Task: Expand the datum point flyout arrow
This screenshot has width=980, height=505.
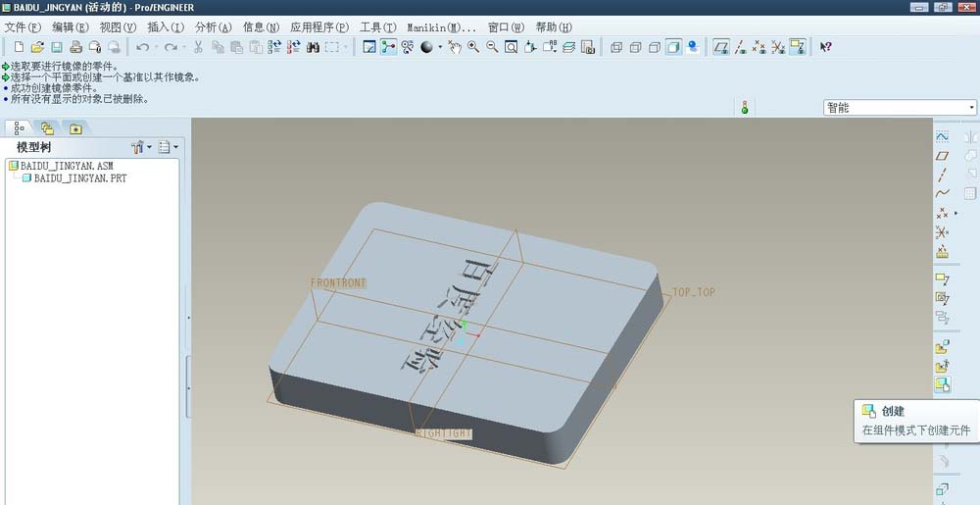Action: [955, 213]
